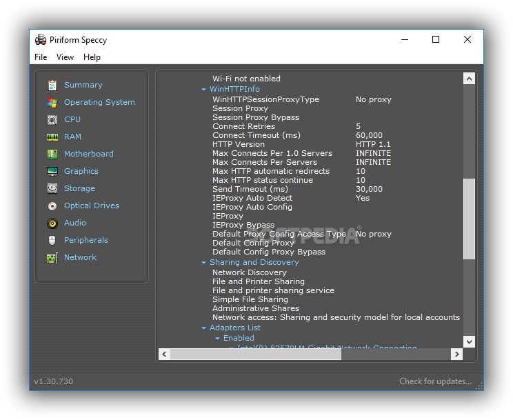Collapse the Sharing and Discovery section

(203, 263)
